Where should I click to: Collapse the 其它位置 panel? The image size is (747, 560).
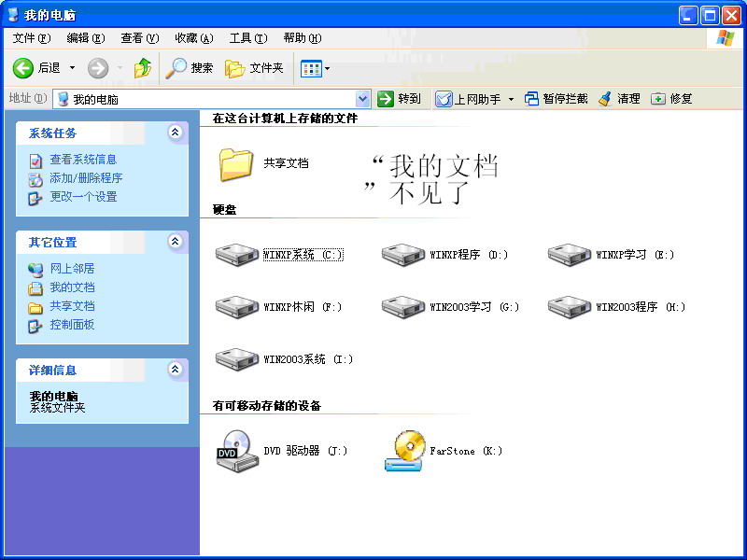click(x=176, y=242)
